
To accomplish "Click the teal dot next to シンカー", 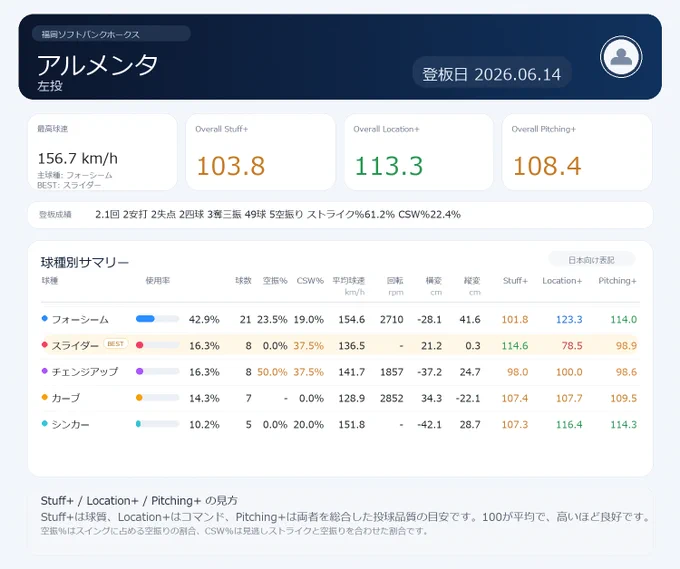I will pyautogui.click(x=44, y=424).
